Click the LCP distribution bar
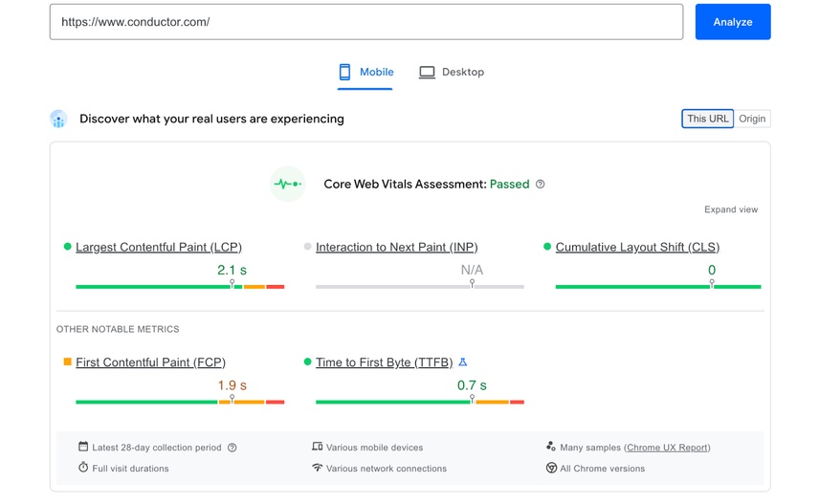Screen dimensions: 819x504 coord(180,286)
